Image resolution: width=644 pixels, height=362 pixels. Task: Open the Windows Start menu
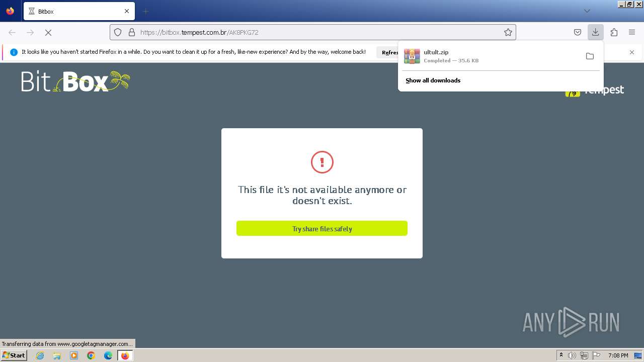14,355
